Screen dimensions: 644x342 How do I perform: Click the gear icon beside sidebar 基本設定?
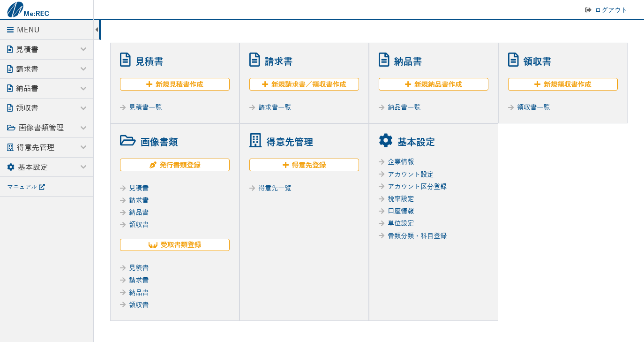(11, 167)
